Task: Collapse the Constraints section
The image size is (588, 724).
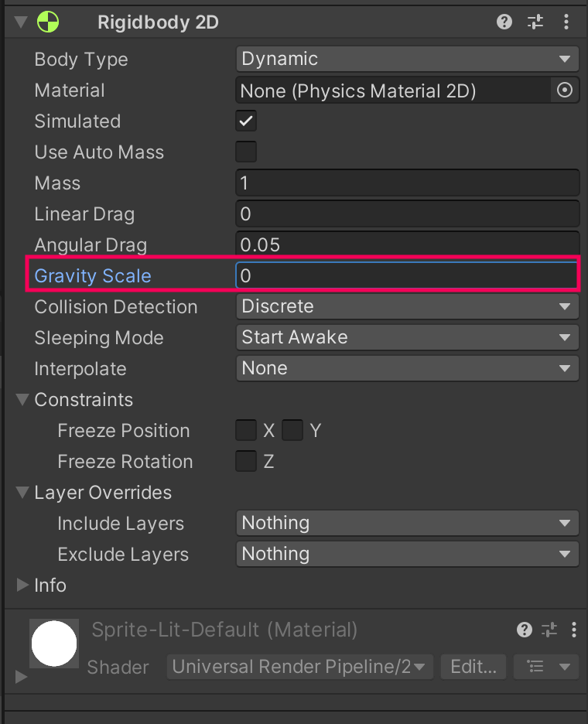Action: point(22,400)
